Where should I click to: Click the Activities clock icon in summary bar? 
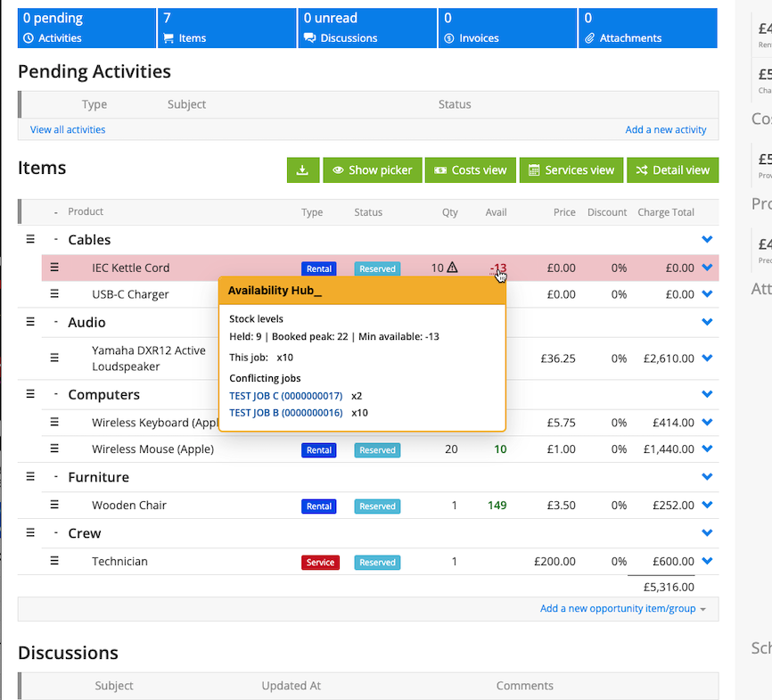click(x=29, y=38)
